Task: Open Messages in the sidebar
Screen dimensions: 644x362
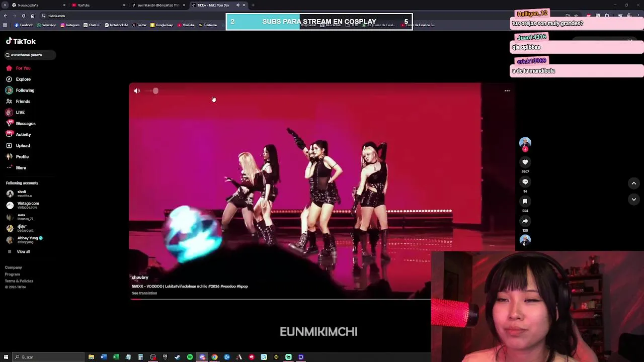Action: coord(21,123)
